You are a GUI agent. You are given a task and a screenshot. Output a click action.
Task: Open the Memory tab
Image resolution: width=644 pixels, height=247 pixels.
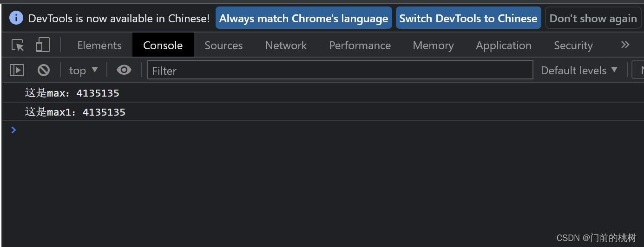point(433,45)
